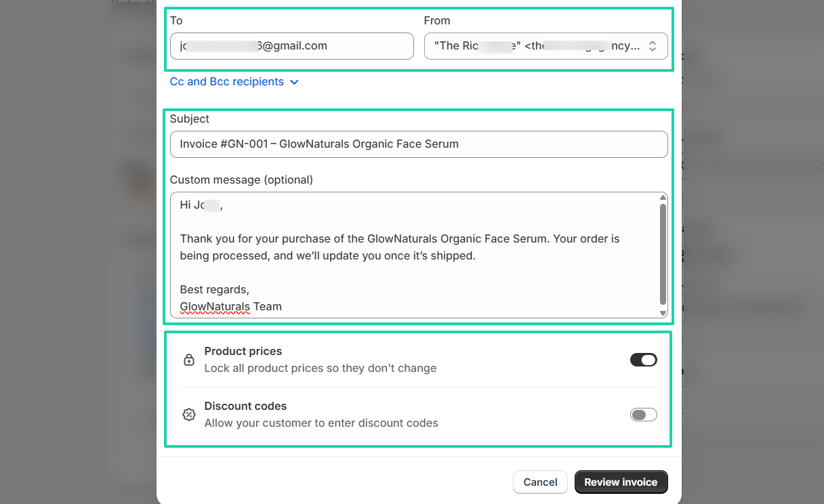Viewport: 824px width, 504px height.
Task: Click the Subject input field
Action: coord(419,144)
